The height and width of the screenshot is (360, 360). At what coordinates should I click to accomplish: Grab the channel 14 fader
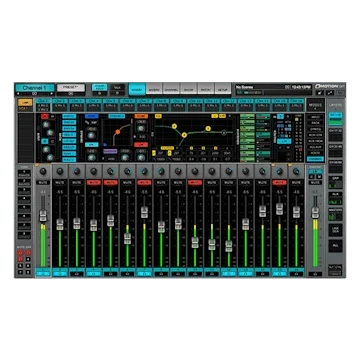[262, 211]
